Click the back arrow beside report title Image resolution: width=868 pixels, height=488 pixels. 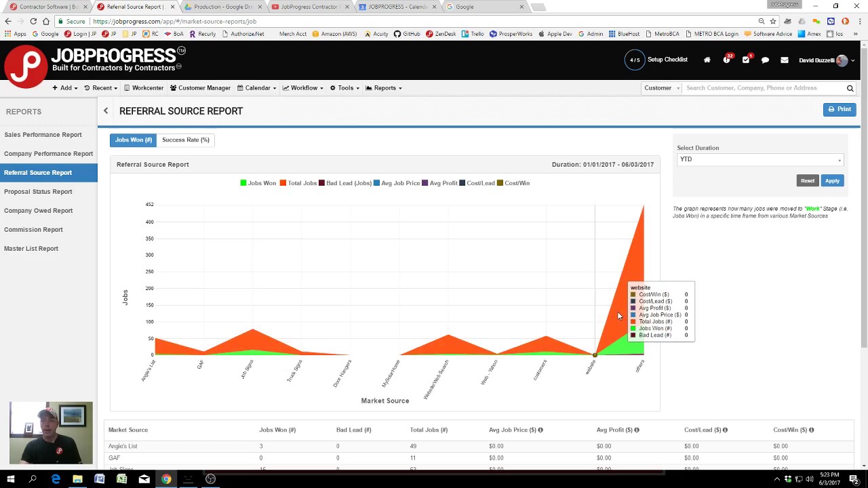(x=106, y=110)
